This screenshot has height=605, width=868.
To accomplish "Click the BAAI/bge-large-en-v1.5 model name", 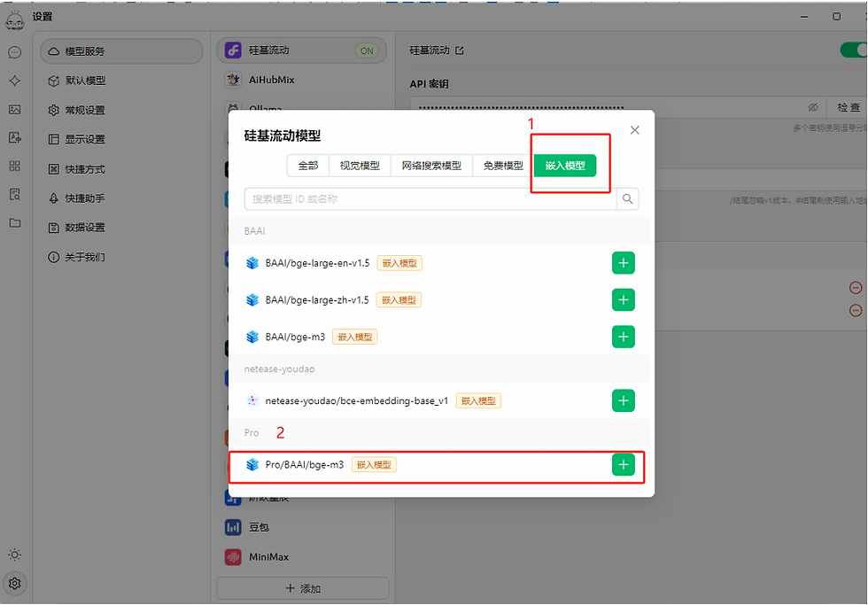I will click(317, 263).
